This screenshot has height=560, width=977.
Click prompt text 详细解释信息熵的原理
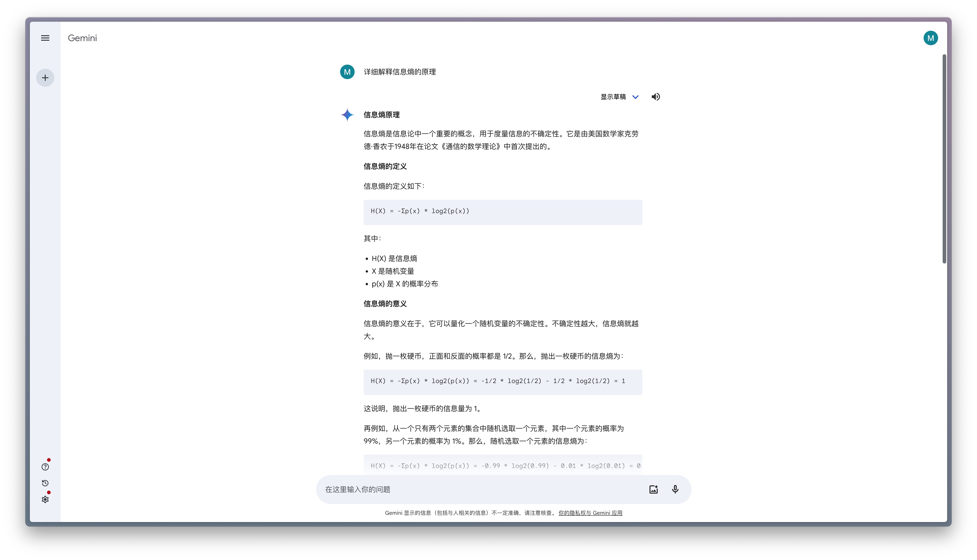pos(399,72)
